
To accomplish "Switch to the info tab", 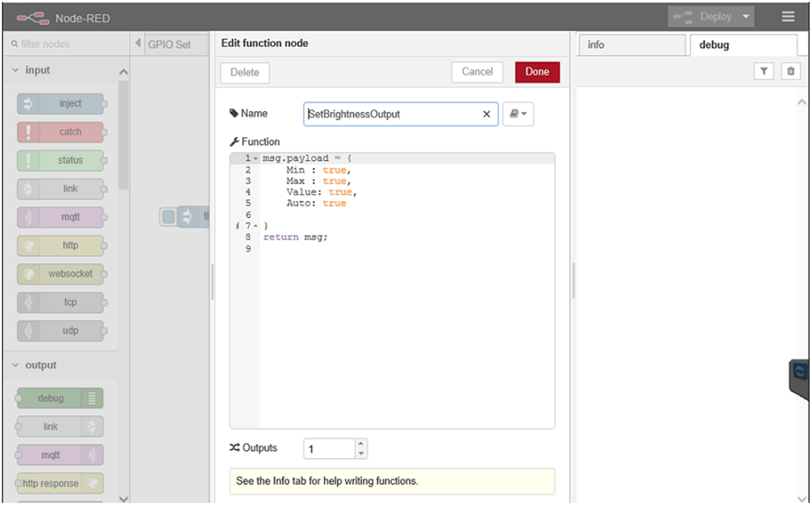I will (631, 45).
